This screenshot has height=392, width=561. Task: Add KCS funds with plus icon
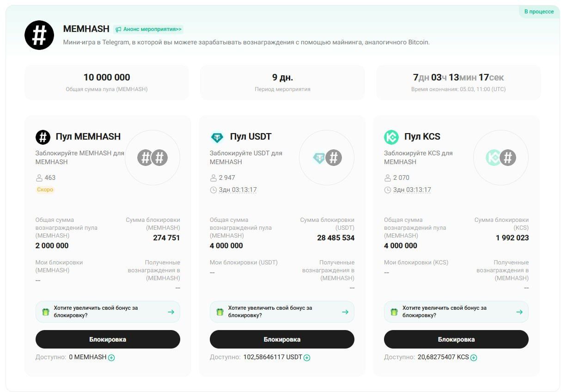tap(474, 357)
